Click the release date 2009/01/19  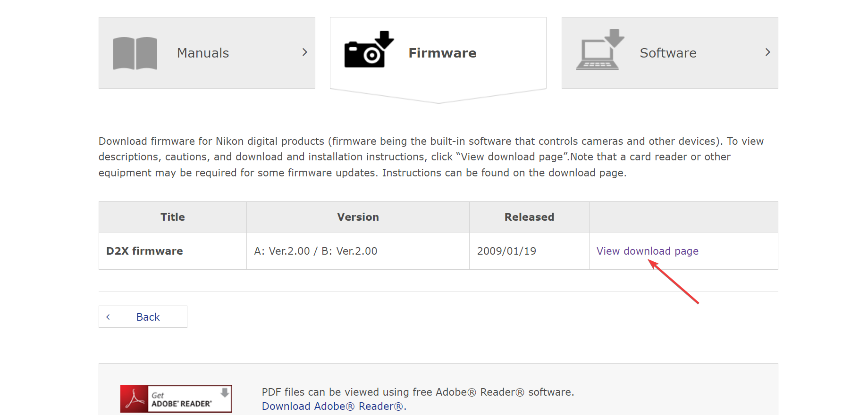point(506,251)
